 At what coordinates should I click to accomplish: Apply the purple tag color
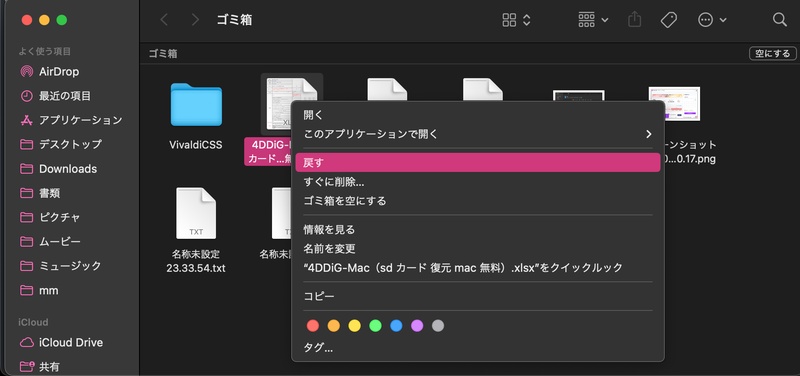417,325
